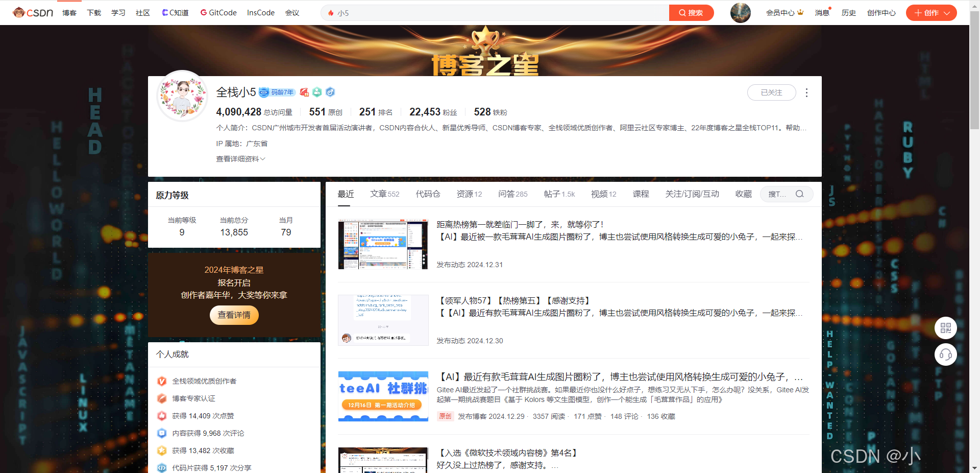The image size is (980, 473).
Task: Open the GiteeAI 社群挑战 article thumbnail
Action: tap(383, 396)
